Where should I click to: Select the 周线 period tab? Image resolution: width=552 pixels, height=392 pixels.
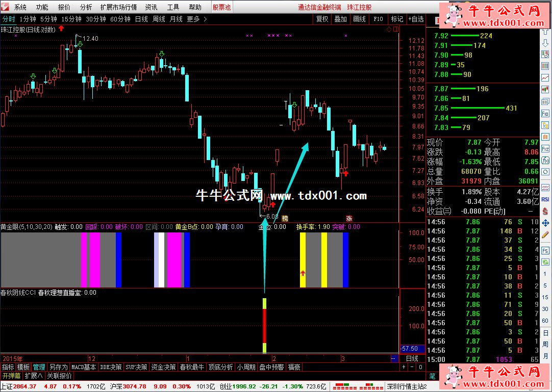pyautogui.click(x=159, y=19)
